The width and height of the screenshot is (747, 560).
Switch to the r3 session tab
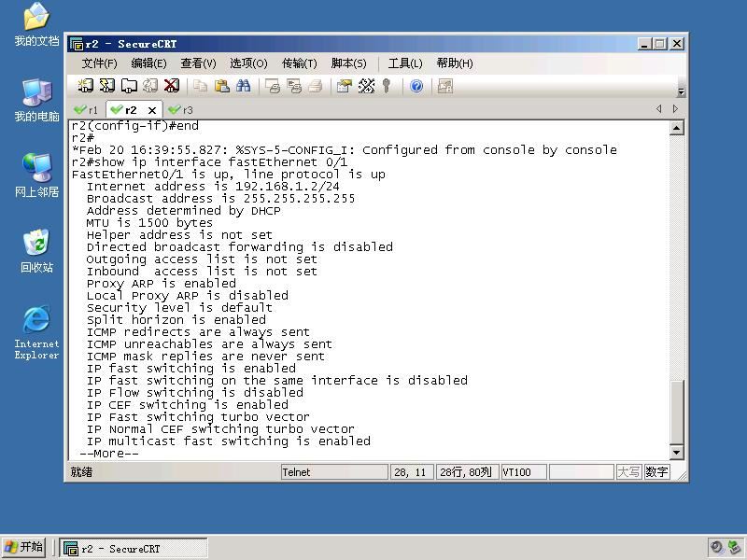(181, 110)
